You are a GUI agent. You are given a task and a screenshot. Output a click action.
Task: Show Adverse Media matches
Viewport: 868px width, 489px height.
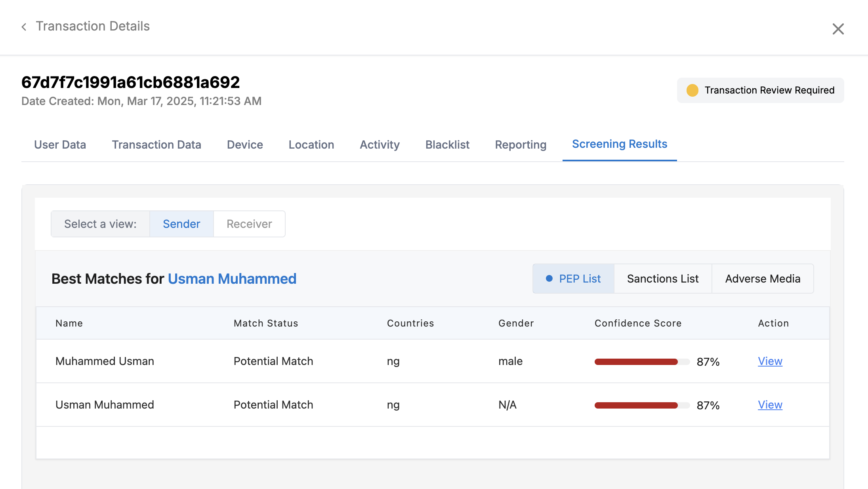tap(762, 279)
